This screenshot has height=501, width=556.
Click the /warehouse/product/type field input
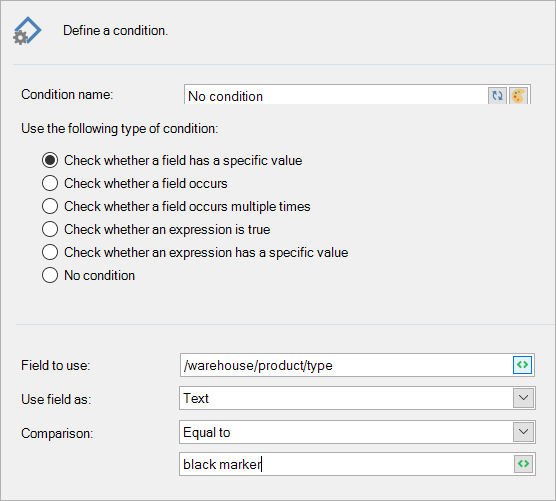[346, 365]
